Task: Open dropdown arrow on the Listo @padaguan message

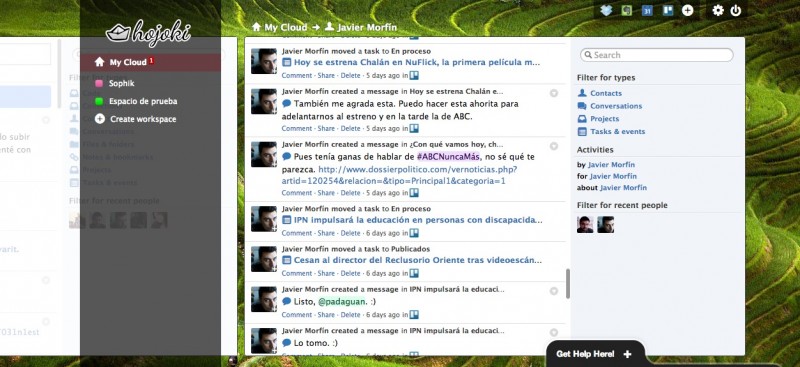Action: (x=554, y=291)
